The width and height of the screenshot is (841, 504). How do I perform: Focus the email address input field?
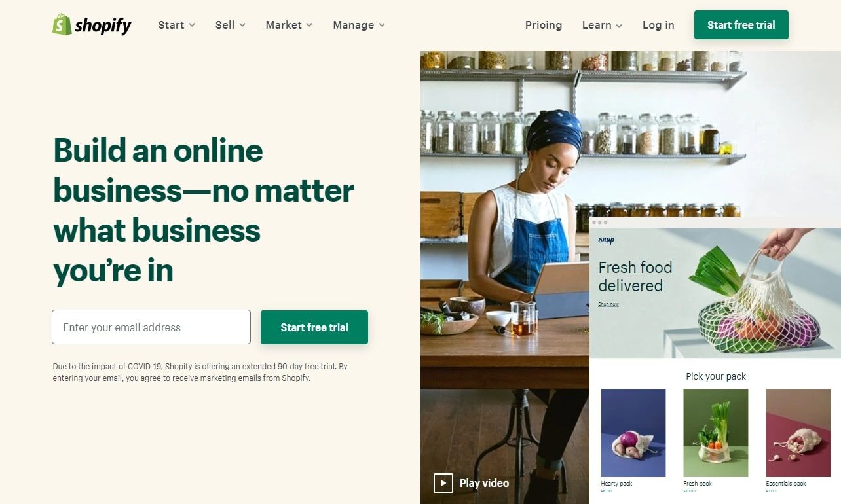point(151,327)
